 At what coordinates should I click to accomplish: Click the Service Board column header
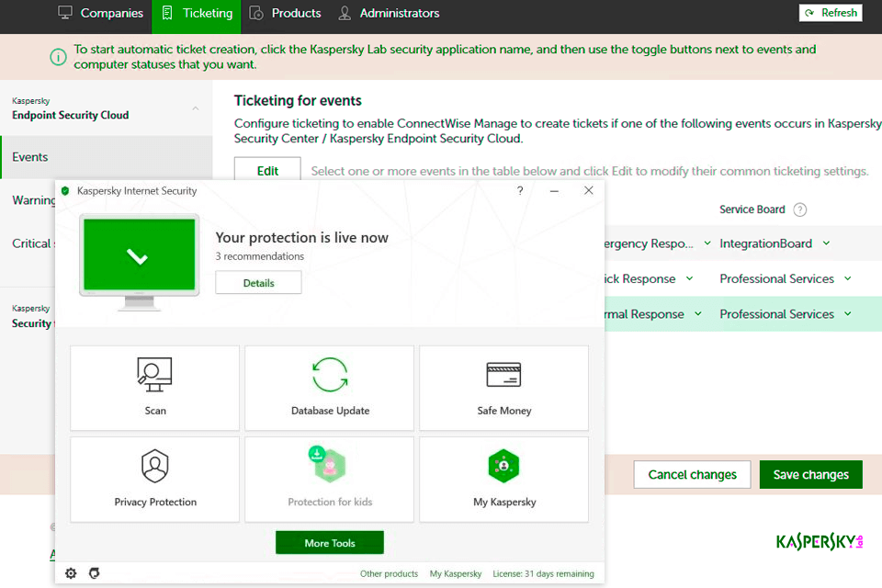coord(752,209)
